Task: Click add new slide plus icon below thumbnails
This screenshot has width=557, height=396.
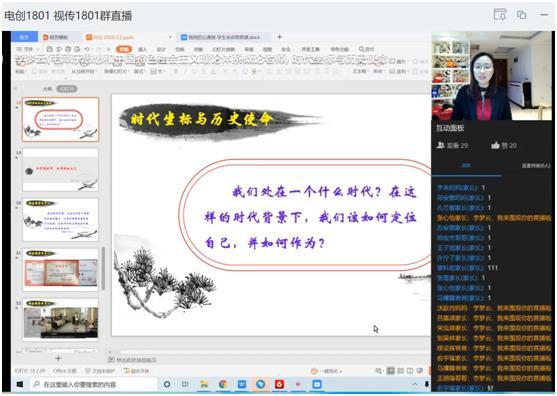Action: (59, 358)
